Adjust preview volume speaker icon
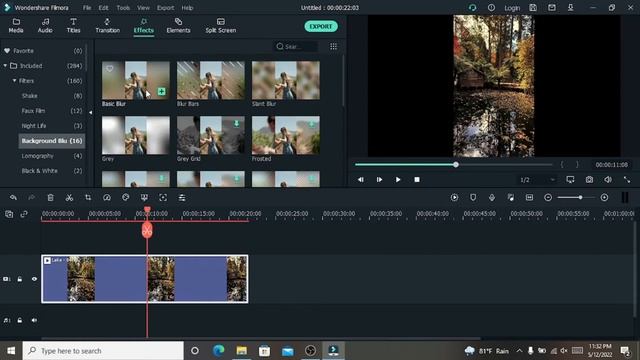The image size is (640, 360). pyautogui.click(x=608, y=180)
